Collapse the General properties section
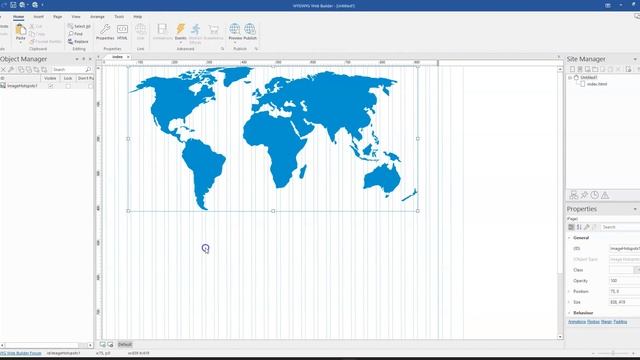Image resolution: width=640 pixels, height=360 pixels. pos(570,238)
